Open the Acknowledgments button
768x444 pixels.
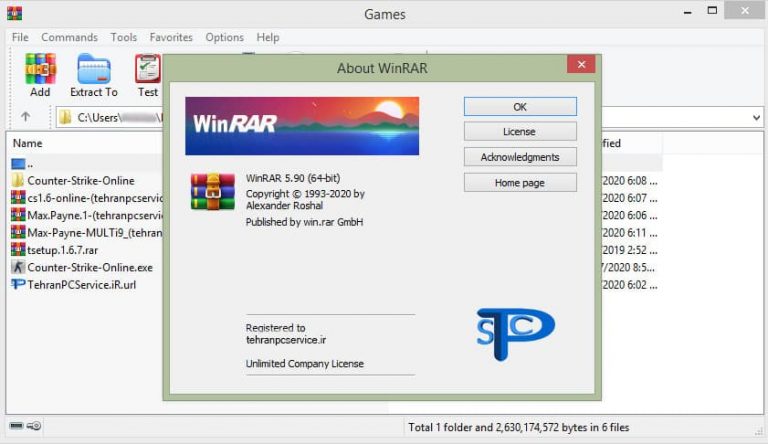click(519, 157)
